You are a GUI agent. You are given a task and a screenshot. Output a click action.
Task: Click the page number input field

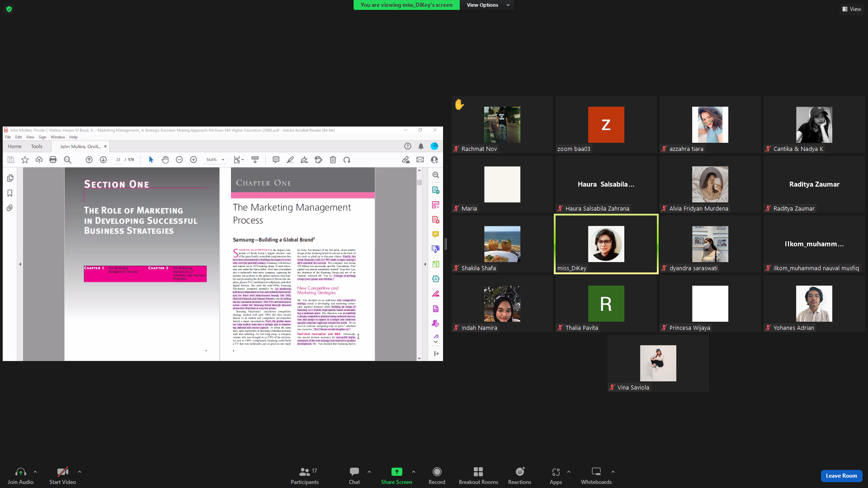coord(118,160)
